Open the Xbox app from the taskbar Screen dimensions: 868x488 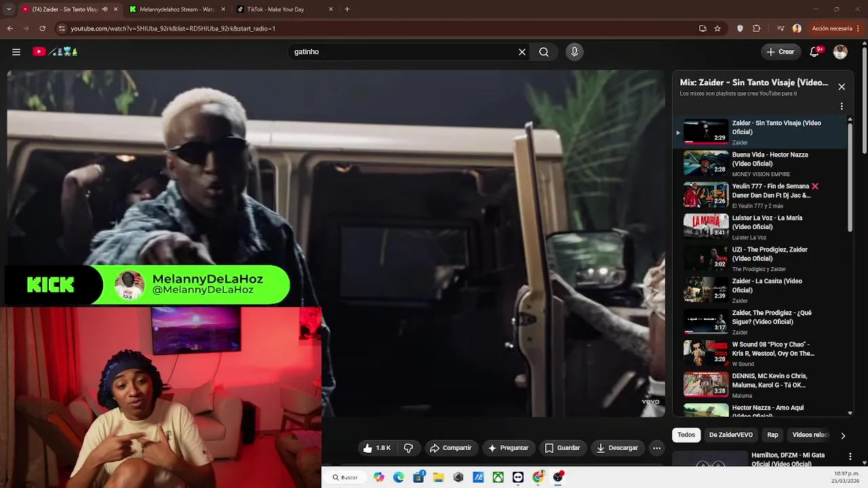pyautogui.click(x=498, y=477)
